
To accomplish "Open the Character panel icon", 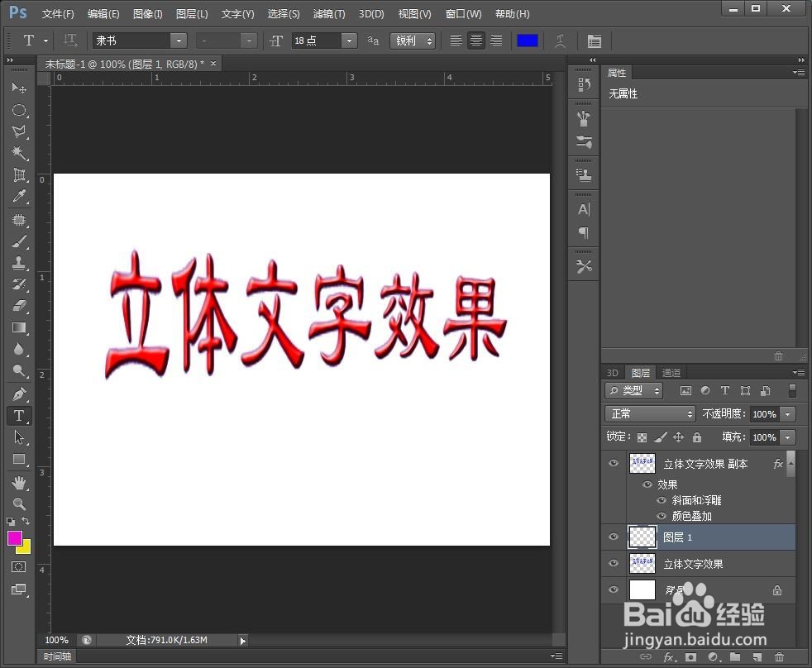I will [x=582, y=209].
